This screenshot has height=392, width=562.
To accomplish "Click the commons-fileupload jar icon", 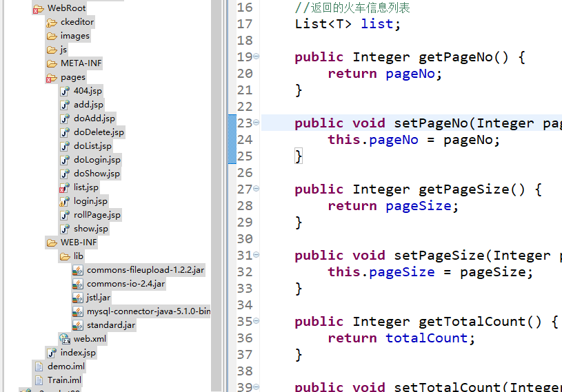I will click(x=78, y=270).
